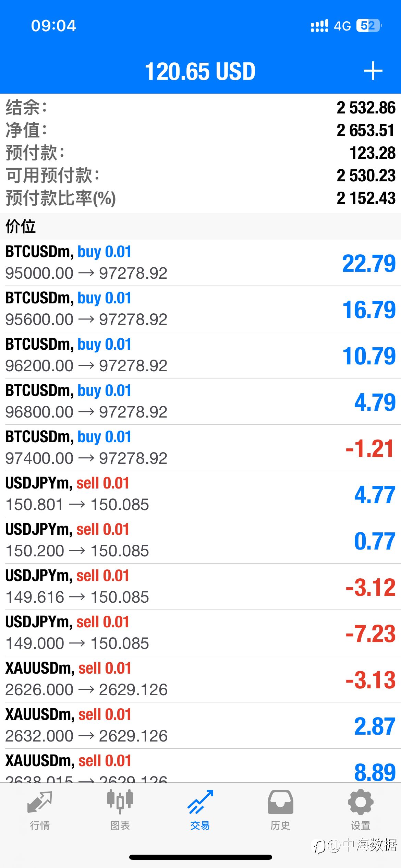Select the XAUUSDm sell at 2632.000
This screenshot has width=401, height=868.
point(200,725)
